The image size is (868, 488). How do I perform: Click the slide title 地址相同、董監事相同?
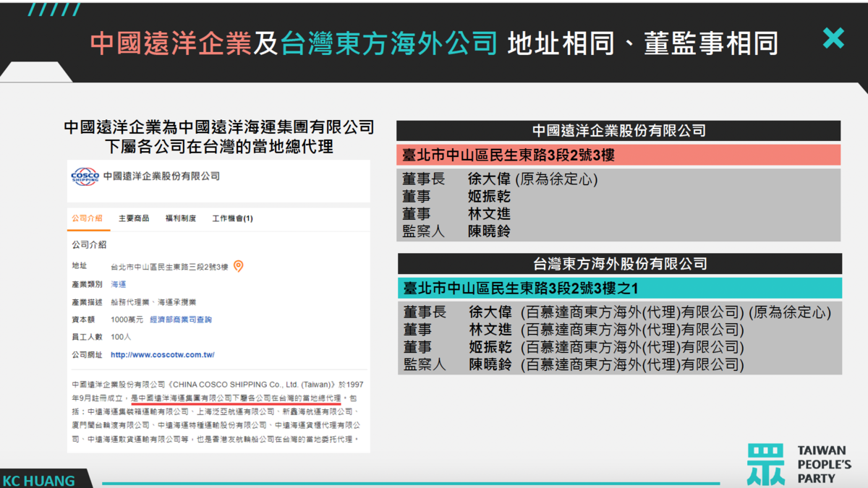point(643,43)
